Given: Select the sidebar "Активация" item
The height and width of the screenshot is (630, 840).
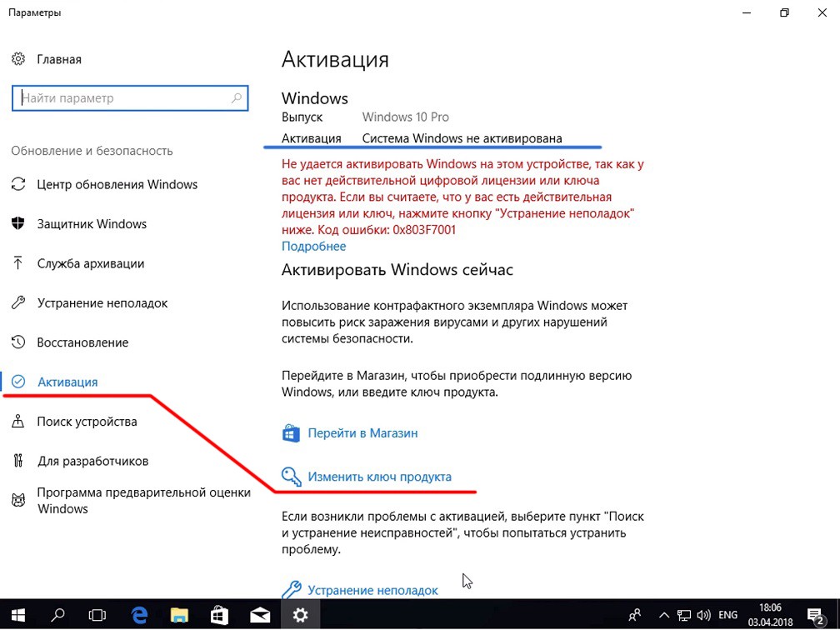Looking at the screenshot, I should coord(67,382).
